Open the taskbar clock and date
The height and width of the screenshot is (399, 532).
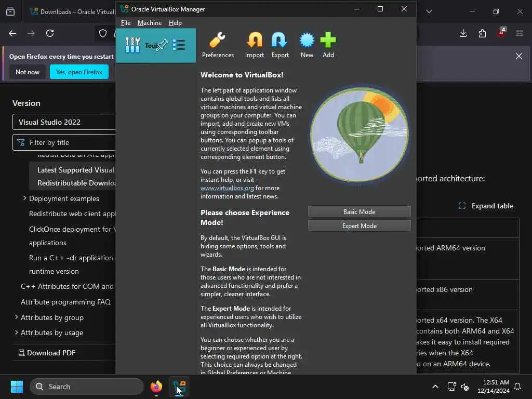[x=494, y=387]
